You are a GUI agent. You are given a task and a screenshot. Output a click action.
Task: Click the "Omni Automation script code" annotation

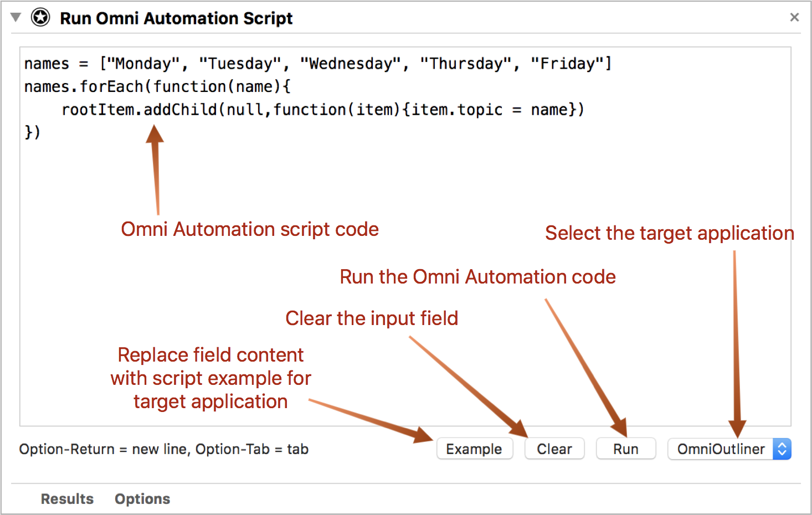250,229
